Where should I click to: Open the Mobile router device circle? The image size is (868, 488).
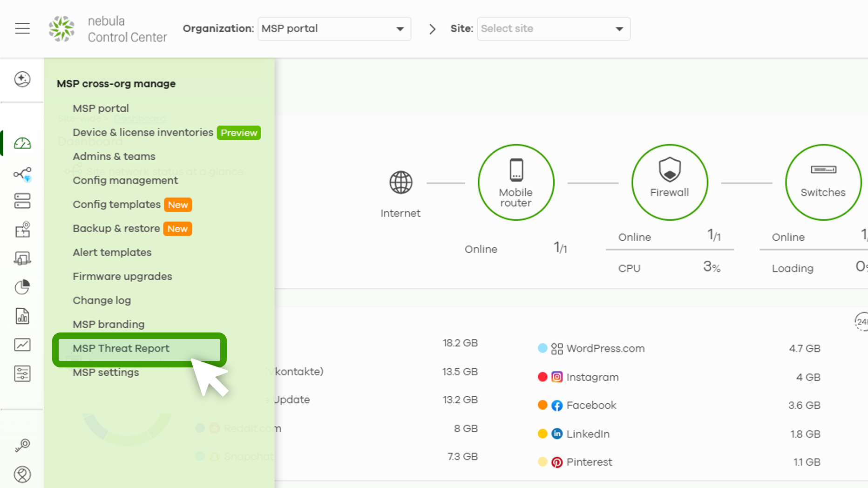click(516, 182)
